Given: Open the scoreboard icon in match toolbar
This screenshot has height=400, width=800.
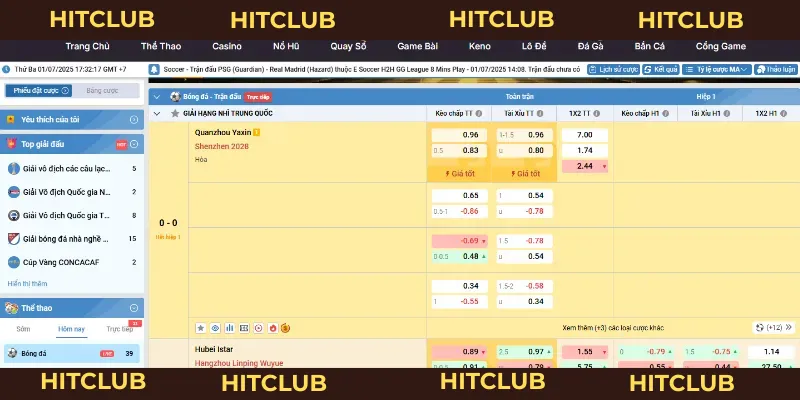Looking at the screenshot, I should (x=244, y=328).
